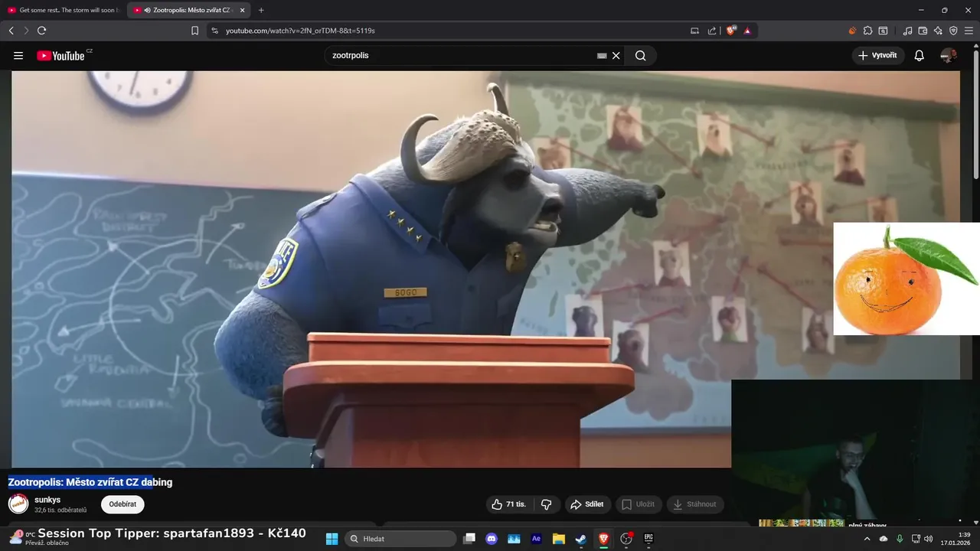Image resolution: width=980 pixels, height=551 pixels.
Task: Mute audio icon on Zootropolis tab
Action: tap(147, 10)
